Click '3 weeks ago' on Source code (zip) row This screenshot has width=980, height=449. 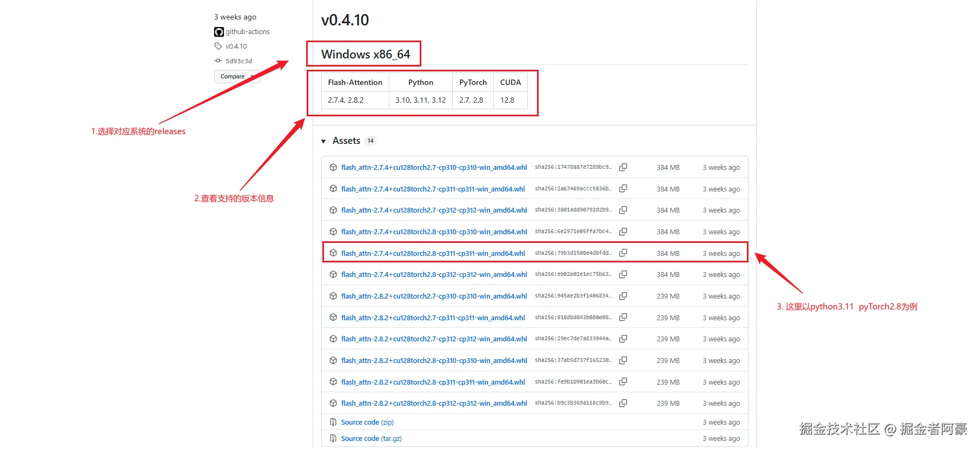point(721,422)
